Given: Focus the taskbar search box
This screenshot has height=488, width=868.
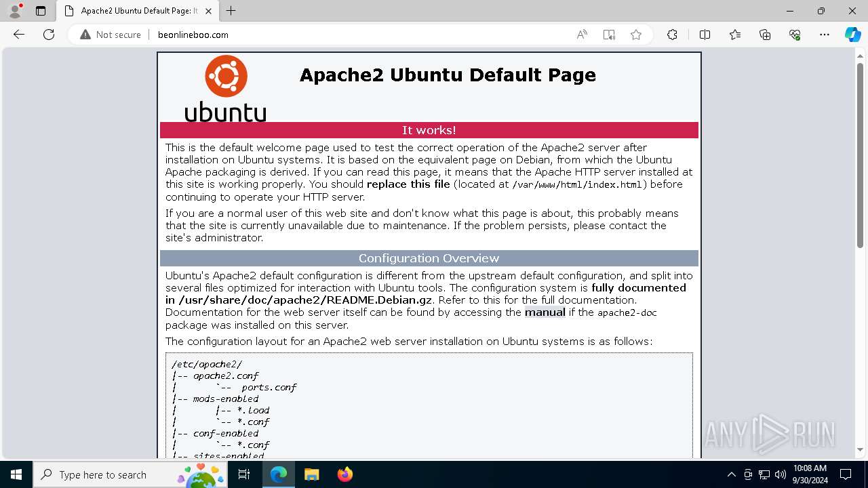Looking at the screenshot, I should (131, 474).
